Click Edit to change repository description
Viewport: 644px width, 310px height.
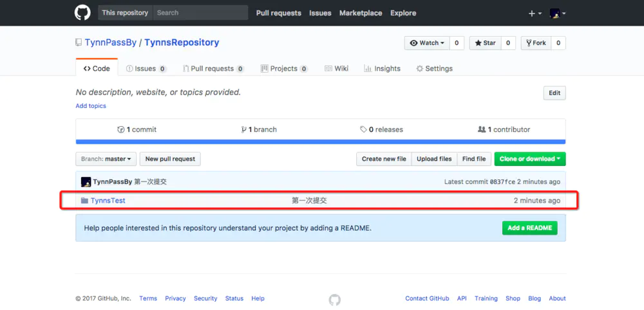[554, 93]
